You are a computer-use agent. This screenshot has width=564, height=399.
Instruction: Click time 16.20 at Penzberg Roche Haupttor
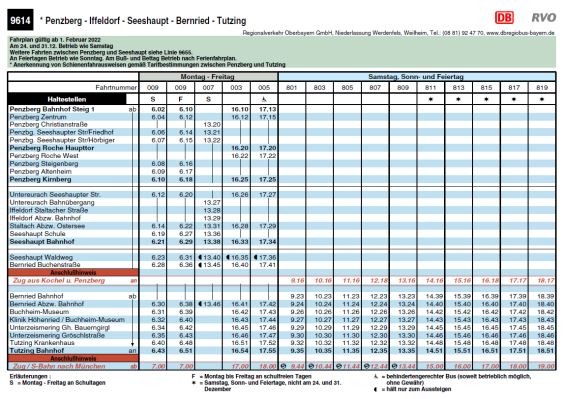(240, 148)
